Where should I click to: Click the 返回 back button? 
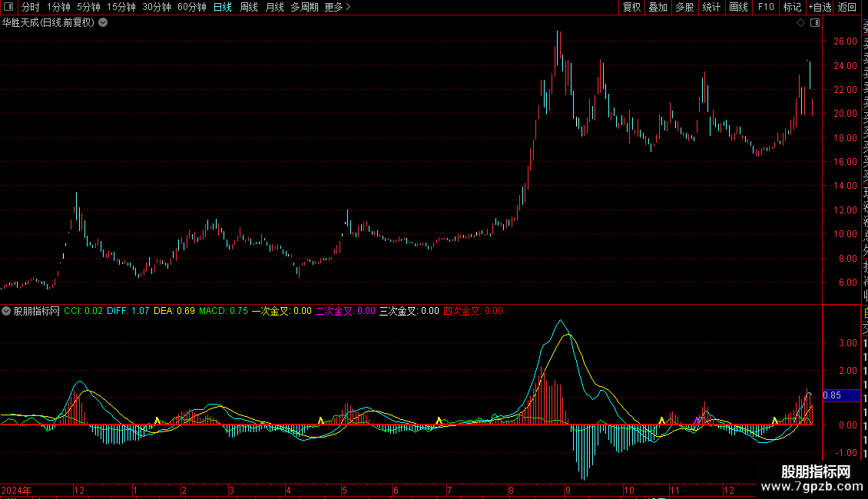click(x=847, y=7)
